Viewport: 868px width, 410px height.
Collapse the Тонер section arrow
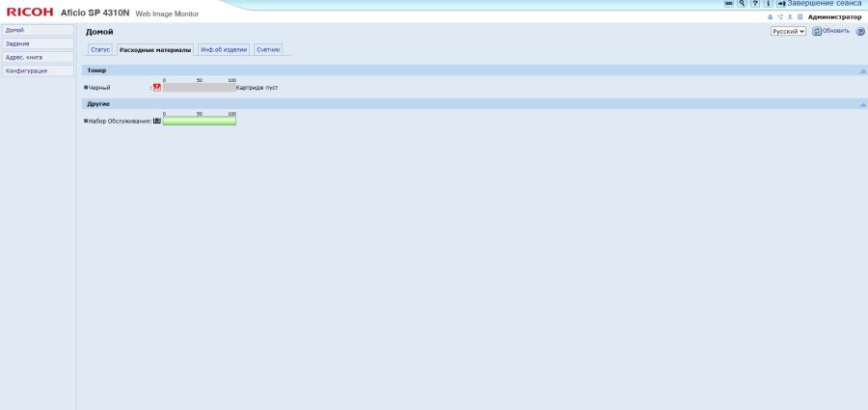click(862, 71)
